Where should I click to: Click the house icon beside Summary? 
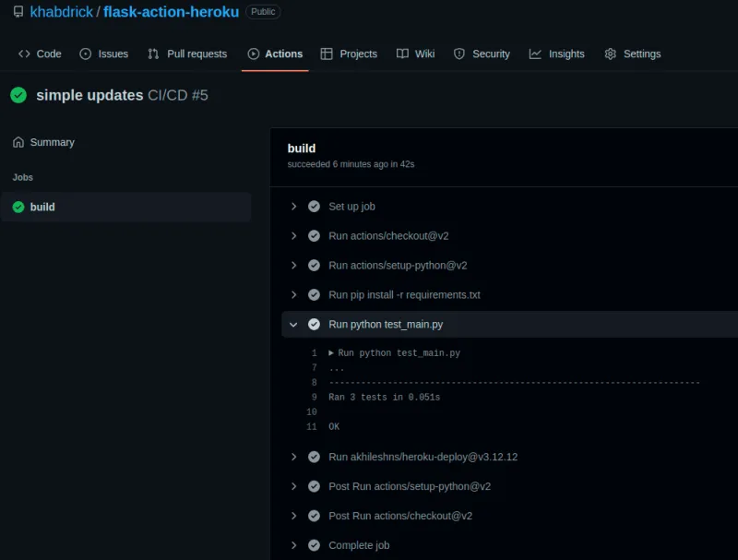[18, 142]
